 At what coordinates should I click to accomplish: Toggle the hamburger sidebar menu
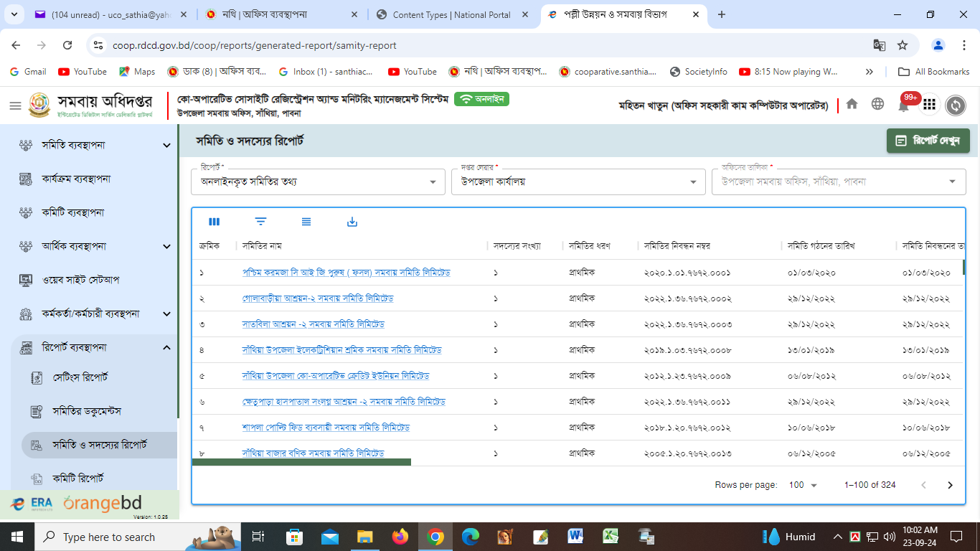point(15,105)
